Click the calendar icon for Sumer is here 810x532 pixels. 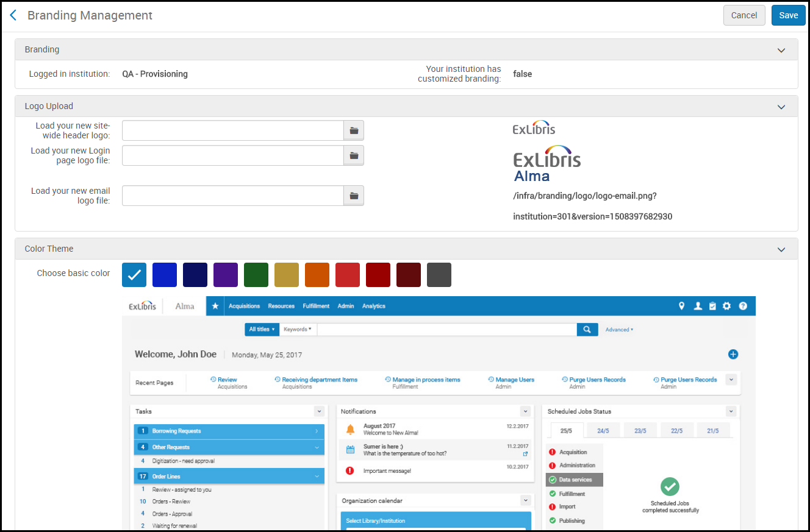click(350, 450)
